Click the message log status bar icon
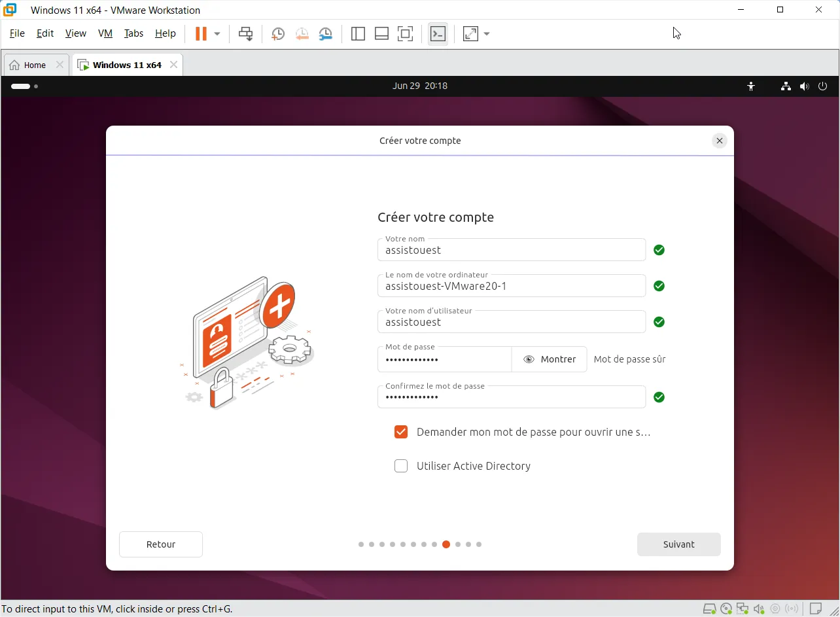Screen dimensions: 840x617 click(815, 609)
